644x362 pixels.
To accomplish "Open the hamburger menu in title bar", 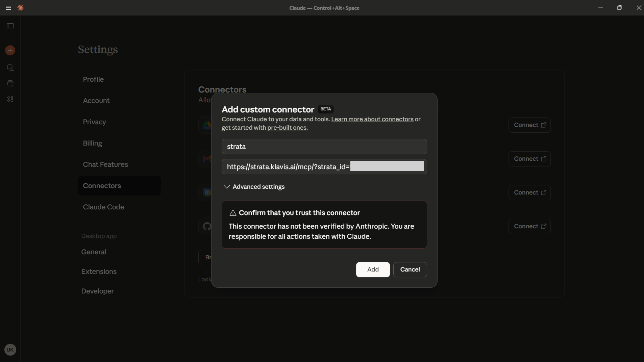I will pos(8,8).
